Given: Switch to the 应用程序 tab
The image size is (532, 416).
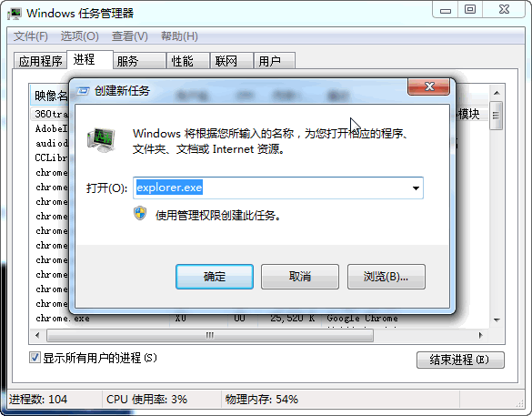Looking at the screenshot, I should 40,61.
